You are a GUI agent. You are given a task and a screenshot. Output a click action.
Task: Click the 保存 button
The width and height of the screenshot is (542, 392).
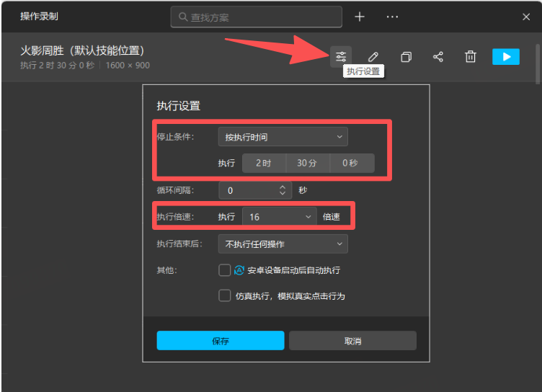pos(221,341)
